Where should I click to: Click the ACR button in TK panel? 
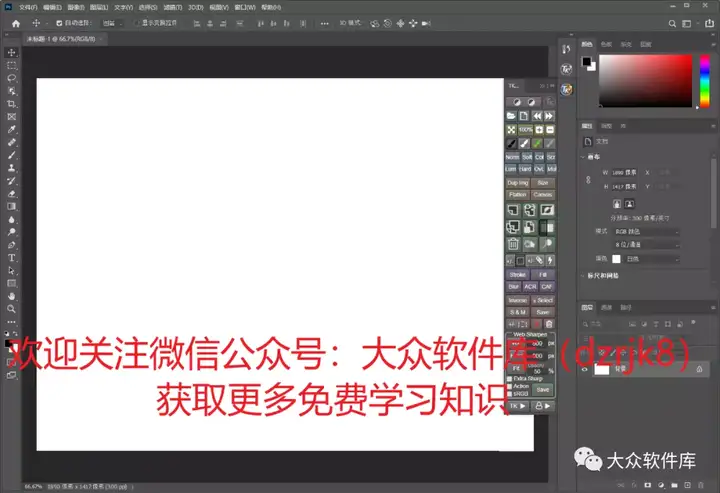point(530,286)
